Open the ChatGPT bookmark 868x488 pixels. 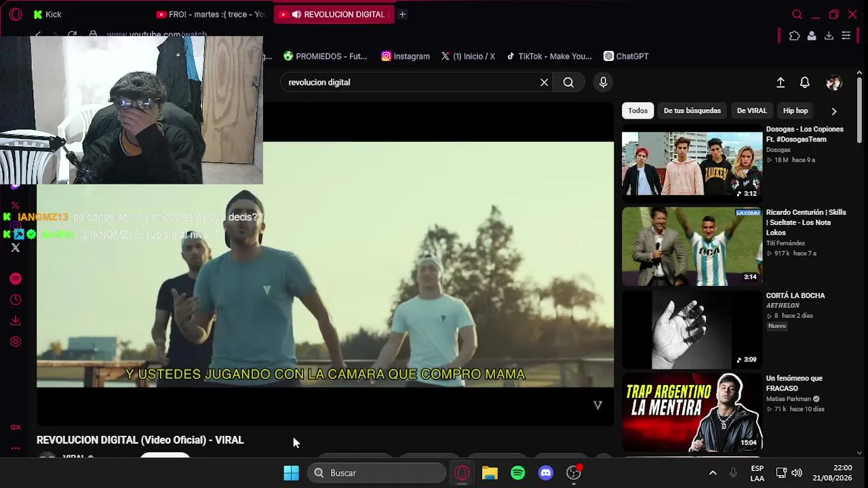pos(626,56)
